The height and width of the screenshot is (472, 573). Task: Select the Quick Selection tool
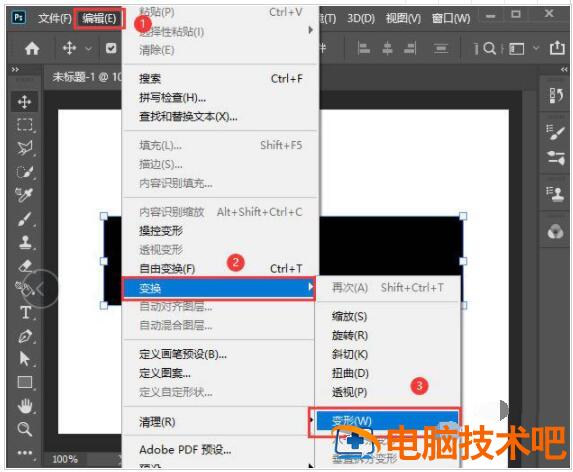(x=24, y=171)
